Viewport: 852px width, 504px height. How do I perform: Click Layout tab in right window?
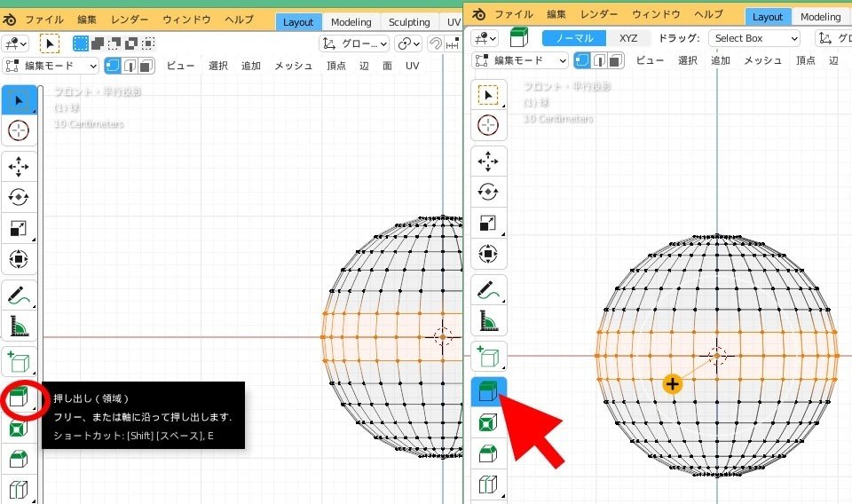pyautogui.click(x=767, y=17)
